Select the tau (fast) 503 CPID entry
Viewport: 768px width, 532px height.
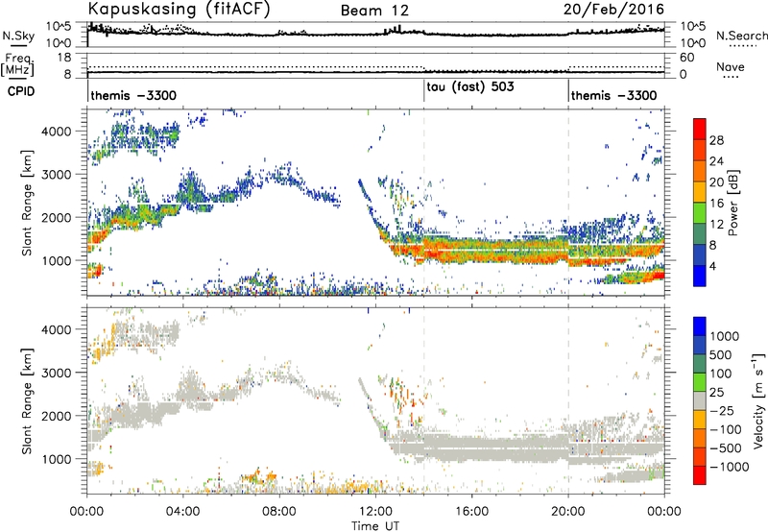(470, 87)
